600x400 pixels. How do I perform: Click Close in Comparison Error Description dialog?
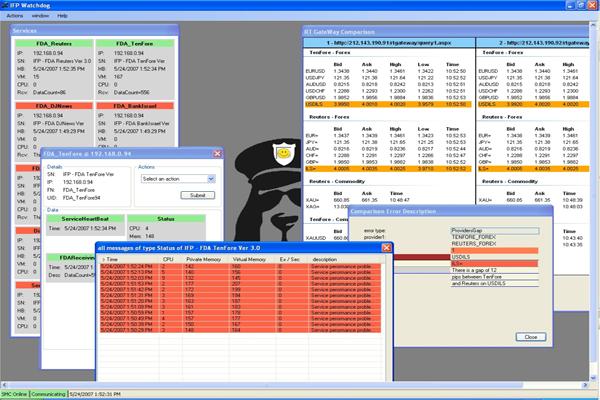[531, 337]
